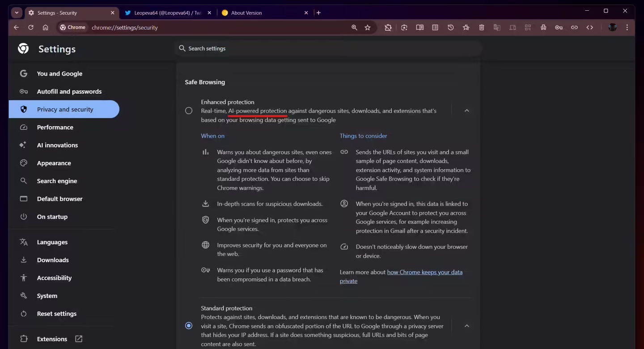Collapse the Enhanced protection details chevron
Screen dimensions: 644x349
click(466, 111)
